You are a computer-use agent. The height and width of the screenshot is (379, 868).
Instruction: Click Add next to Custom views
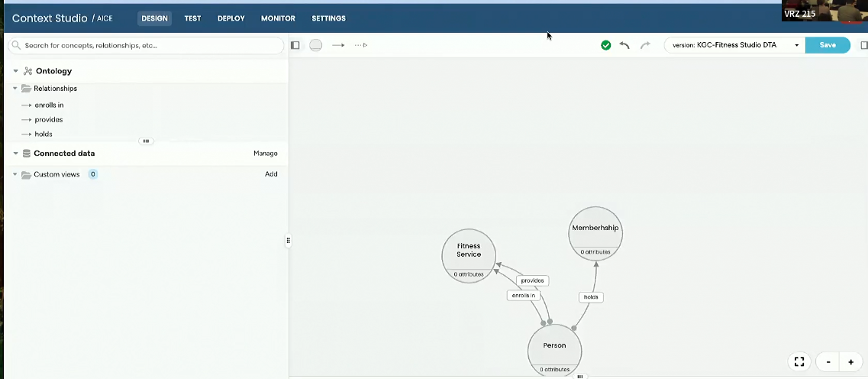(271, 174)
